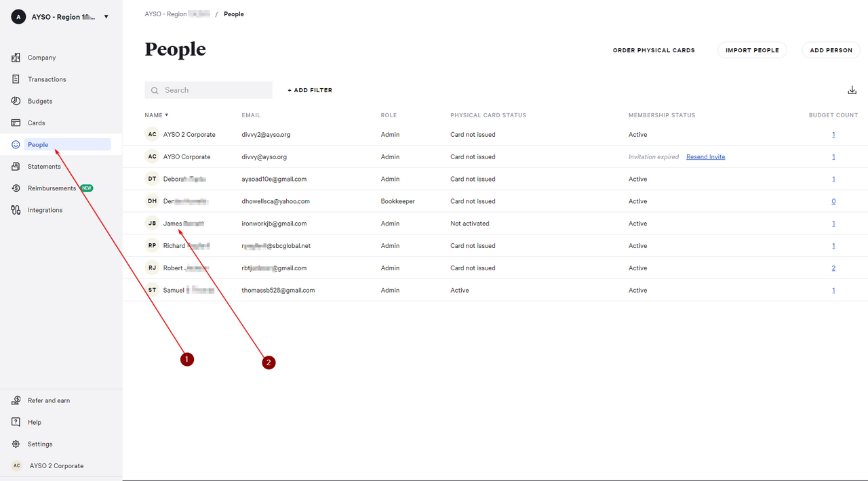Image resolution: width=868 pixels, height=481 pixels.
Task: Open Refer and earn menu item
Action: (49, 400)
